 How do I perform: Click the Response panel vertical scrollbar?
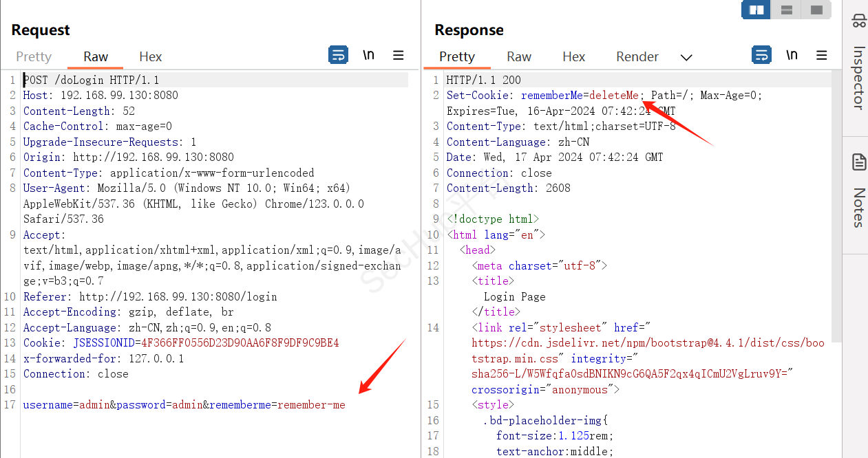[x=836, y=206]
